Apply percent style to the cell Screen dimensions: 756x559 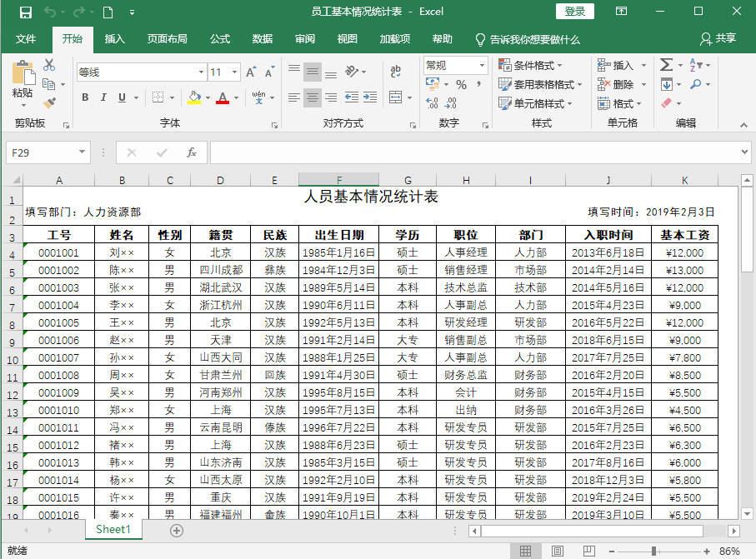click(462, 85)
